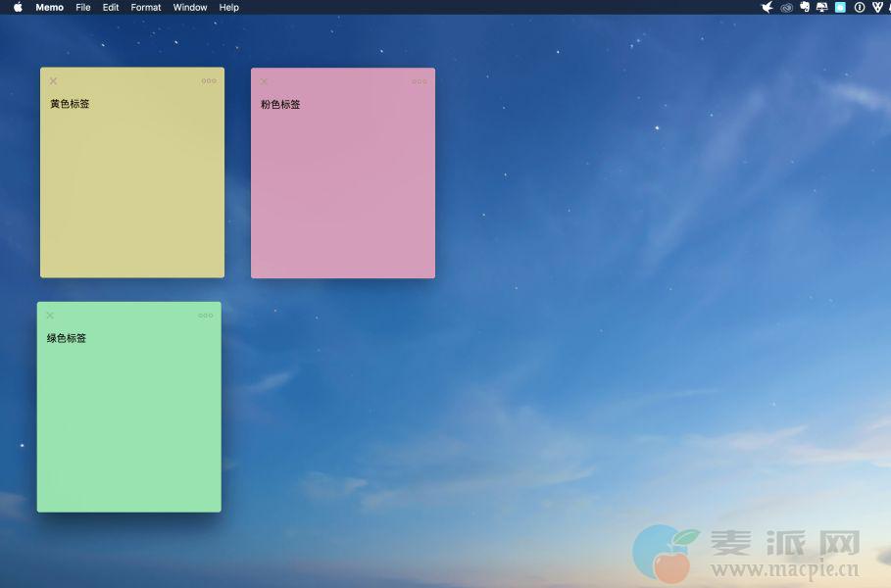Image resolution: width=891 pixels, height=588 pixels.
Task: Close the green note with its X icon
Action: pyautogui.click(x=50, y=316)
